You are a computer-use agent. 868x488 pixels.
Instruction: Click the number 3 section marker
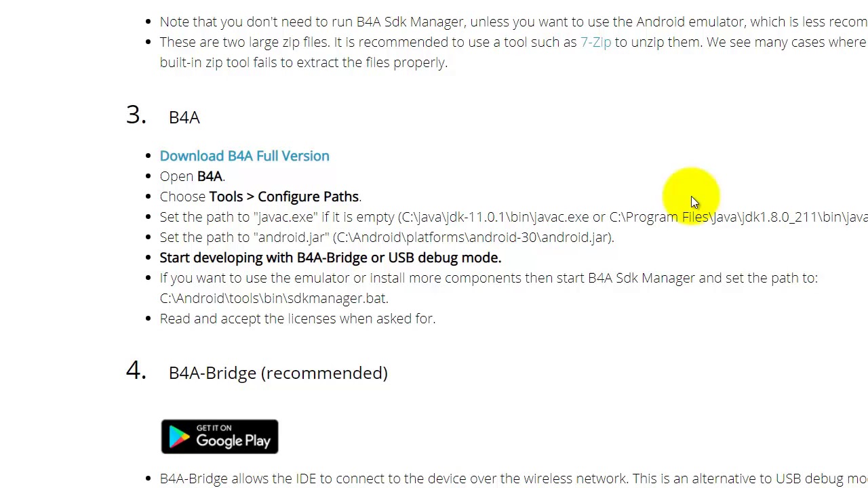(136, 115)
